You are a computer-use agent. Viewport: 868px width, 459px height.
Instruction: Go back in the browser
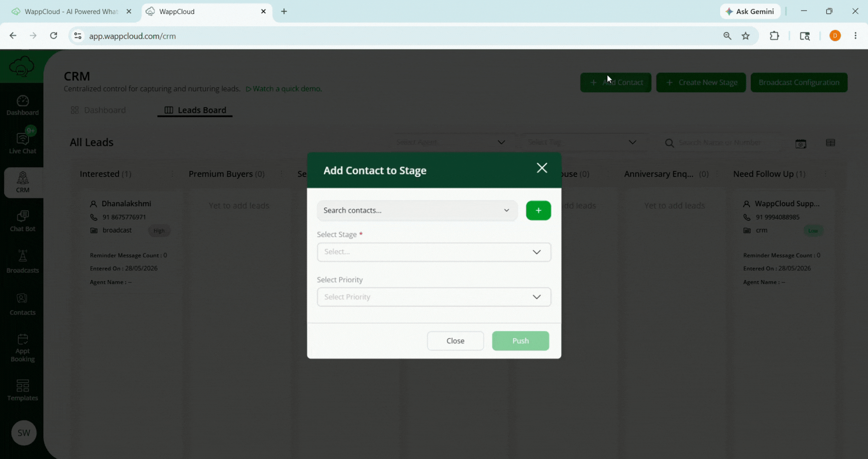13,36
